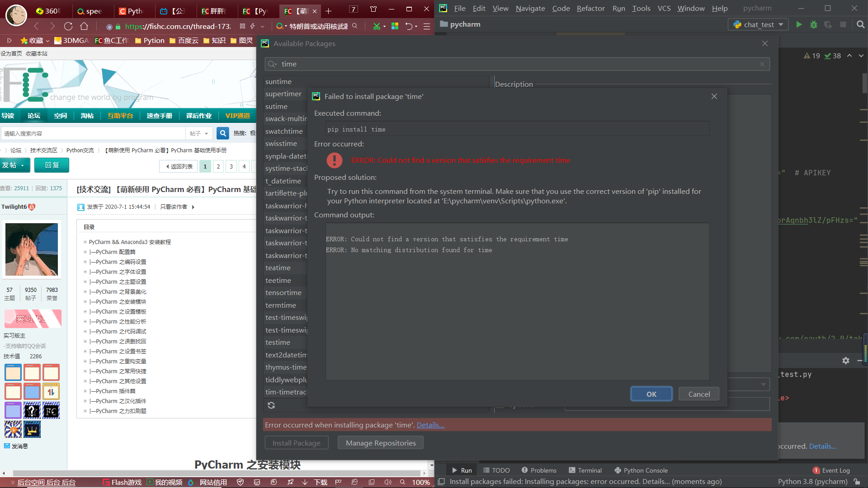Open the 收藏 bookmarks dropdown
This screenshot has height=488, width=868.
pos(35,41)
